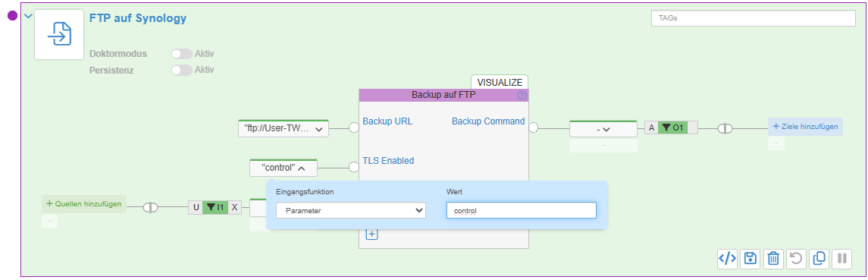Viewport: 868px width, 280px height.
Task: Pause the logic with the pause icon
Action: pos(842,259)
